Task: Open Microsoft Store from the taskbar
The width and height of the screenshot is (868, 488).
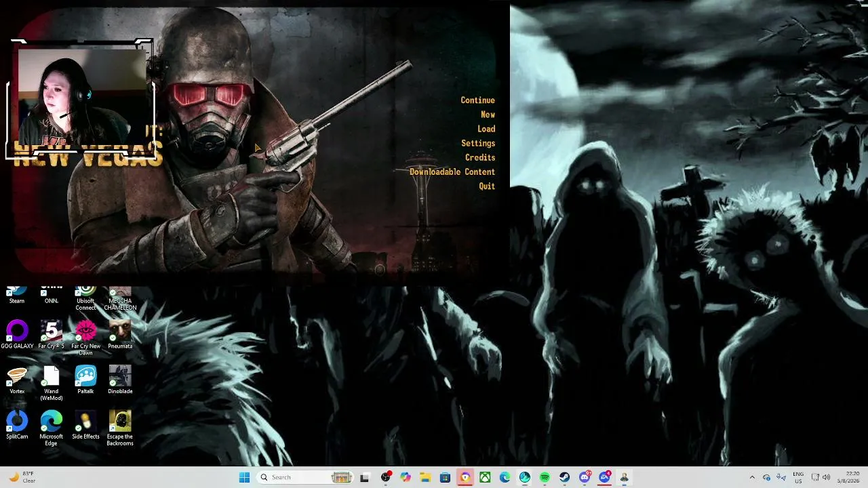Action: pyautogui.click(x=445, y=477)
